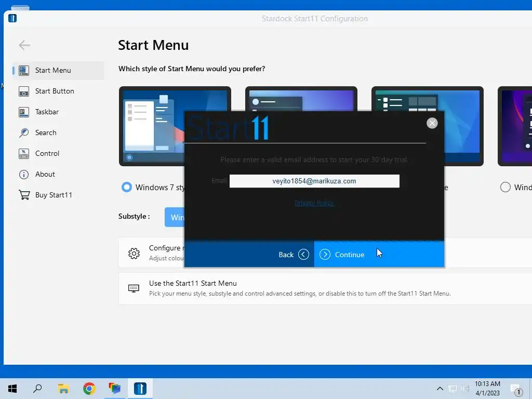Click the Email input field

pyautogui.click(x=314, y=181)
